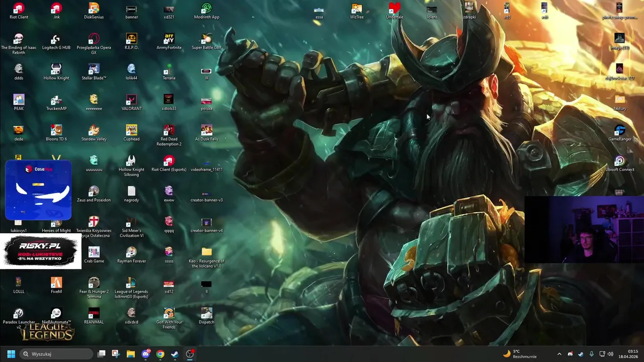
Task: Select the Hollow Knight desktop icon
Action: point(56,72)
